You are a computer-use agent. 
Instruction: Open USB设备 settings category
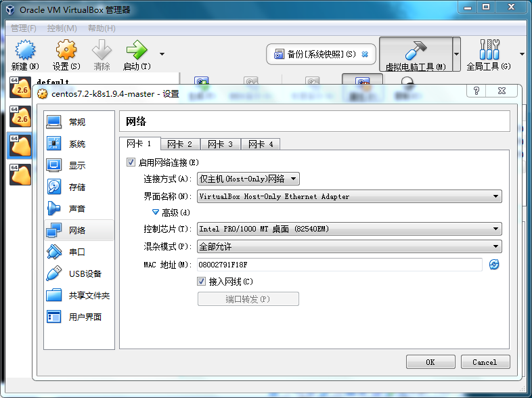79,274
